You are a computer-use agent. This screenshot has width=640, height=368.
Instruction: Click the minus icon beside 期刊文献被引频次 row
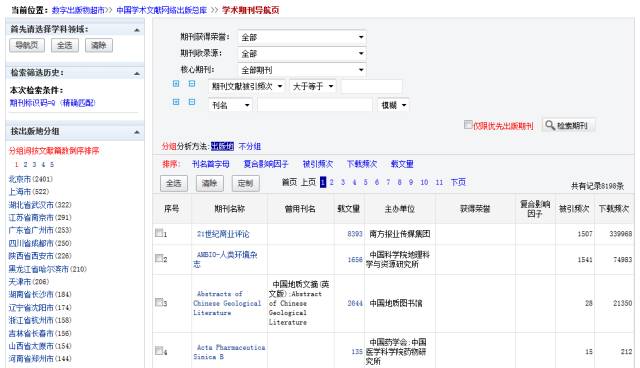coord(192,84)
